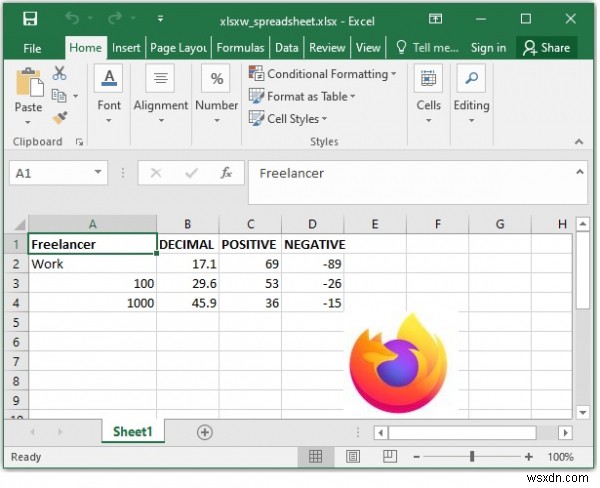Viewport: 600px width, 488px height.
Task: Click horizontal scrollbar right arrow
Action: 565,433
